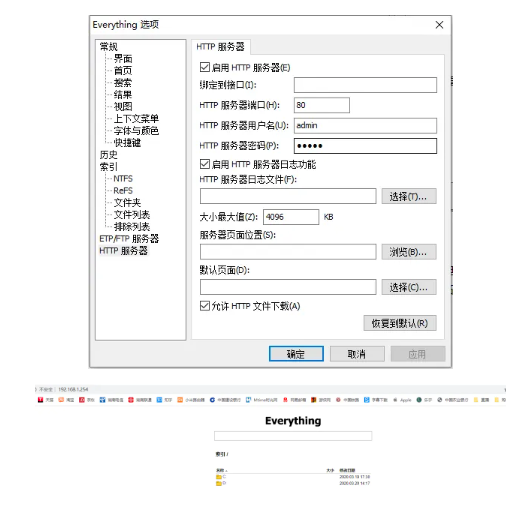Click 恢复到默认(R) button

click(x=400, y=323)
